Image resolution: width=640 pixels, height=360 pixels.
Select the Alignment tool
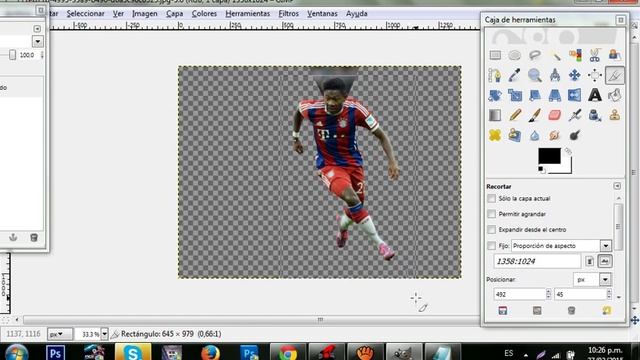[595, 75]
